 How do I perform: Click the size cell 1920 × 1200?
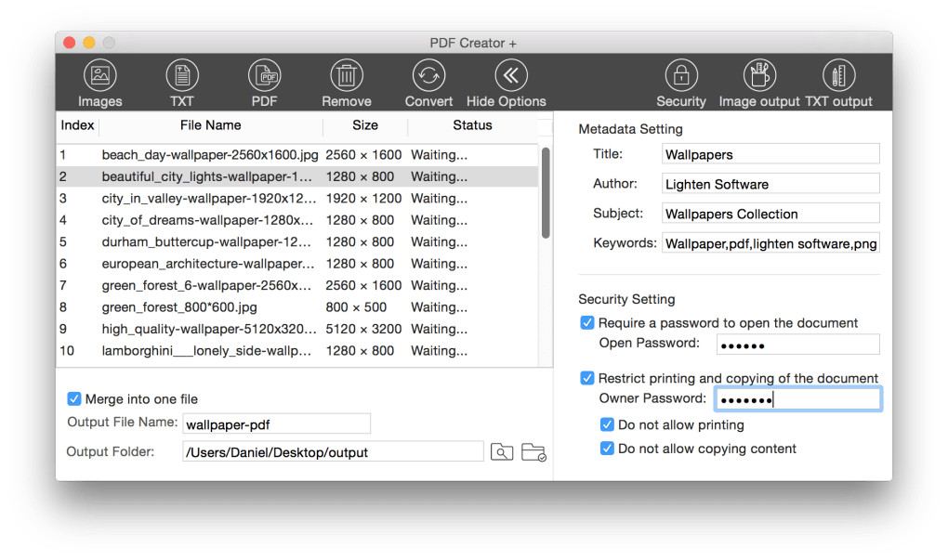point(363,198)
